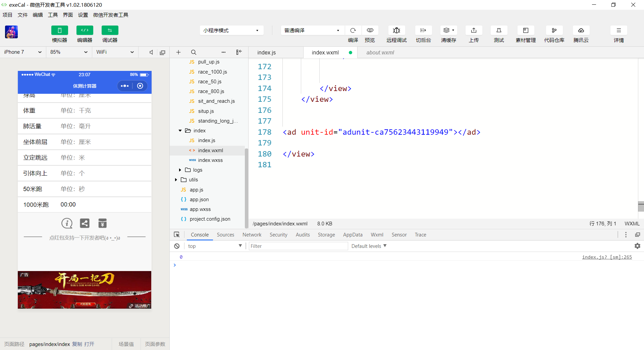Toggle the debugger panel button
Image resolution: width=644 pixels, height=350 pixels.
110,30
